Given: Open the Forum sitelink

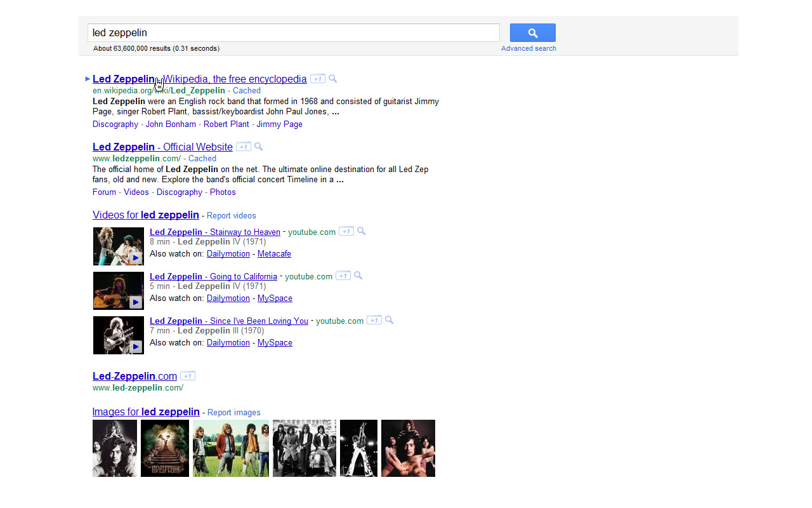Looking at the screenshot, I should [x=105, y=192].
